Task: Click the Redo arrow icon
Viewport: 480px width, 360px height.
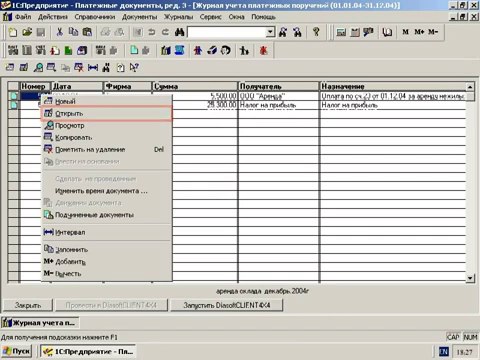Action: coord(165,32)
